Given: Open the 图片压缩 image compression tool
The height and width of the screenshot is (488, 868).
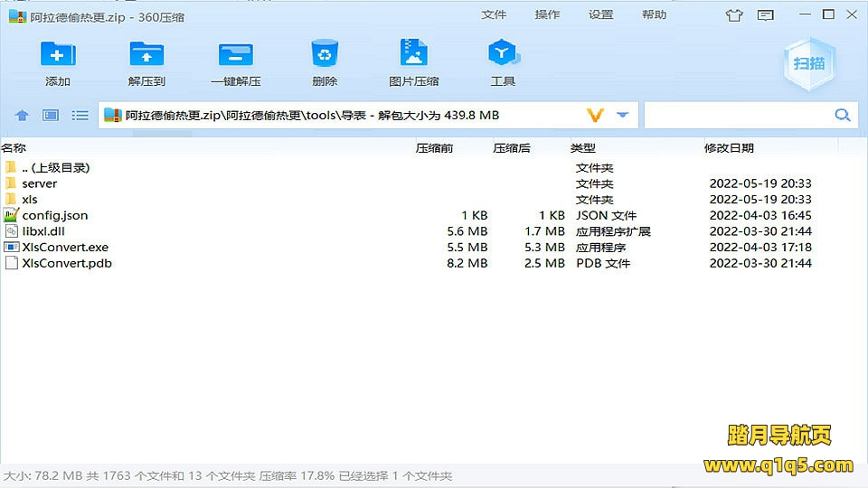Looking at the screenshot, I should [x=413, y=55].
